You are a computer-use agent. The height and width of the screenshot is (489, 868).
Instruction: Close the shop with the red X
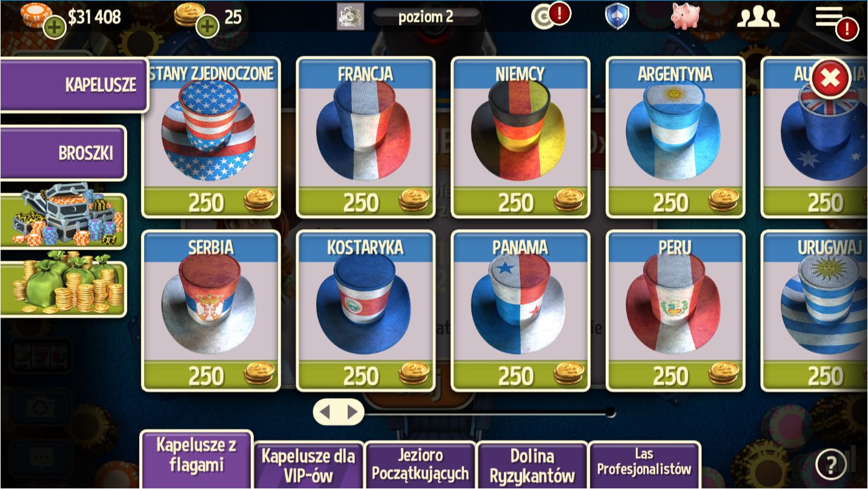[x=830, y=78]
